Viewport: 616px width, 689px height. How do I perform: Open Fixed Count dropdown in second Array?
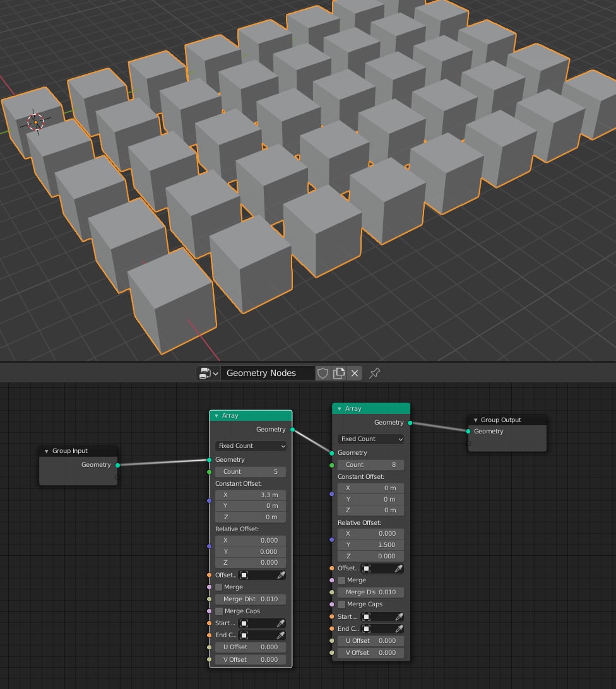370,439
